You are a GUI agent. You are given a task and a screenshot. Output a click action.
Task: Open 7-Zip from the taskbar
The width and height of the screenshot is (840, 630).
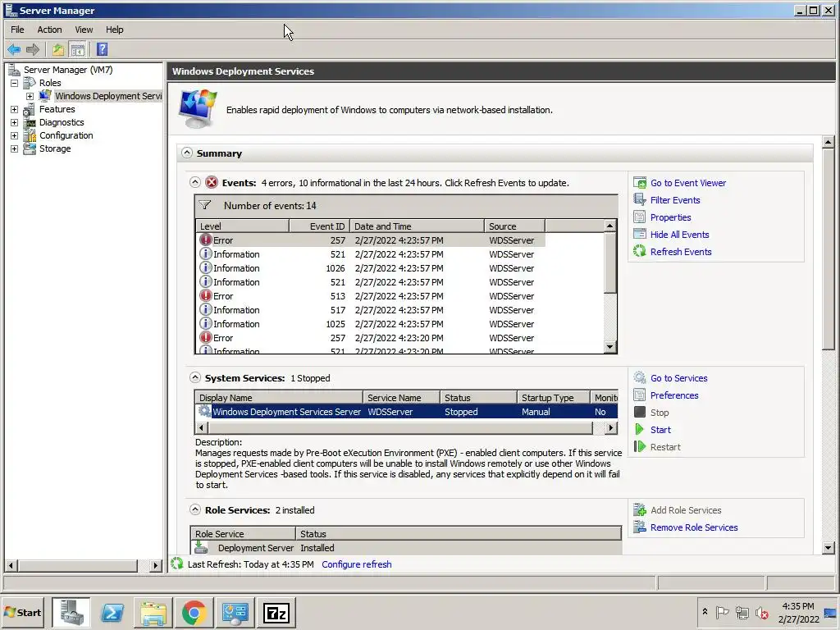click(x=276, y=612)
